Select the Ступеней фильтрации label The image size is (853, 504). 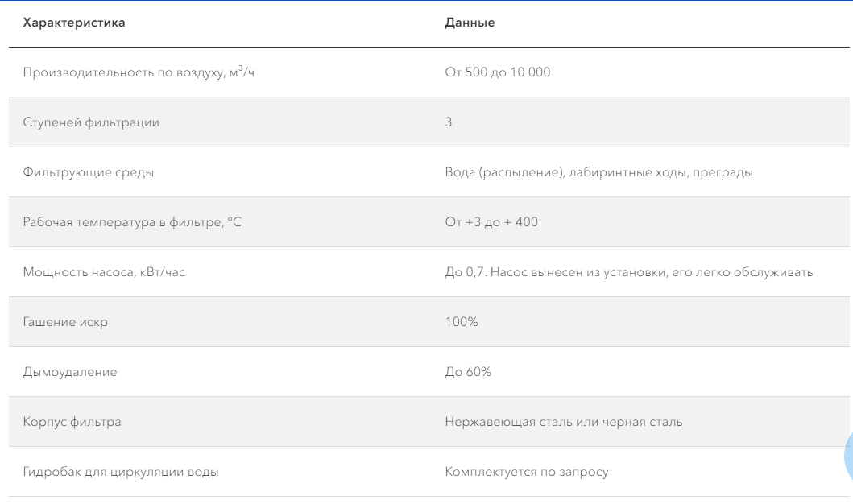click(91, 122)
